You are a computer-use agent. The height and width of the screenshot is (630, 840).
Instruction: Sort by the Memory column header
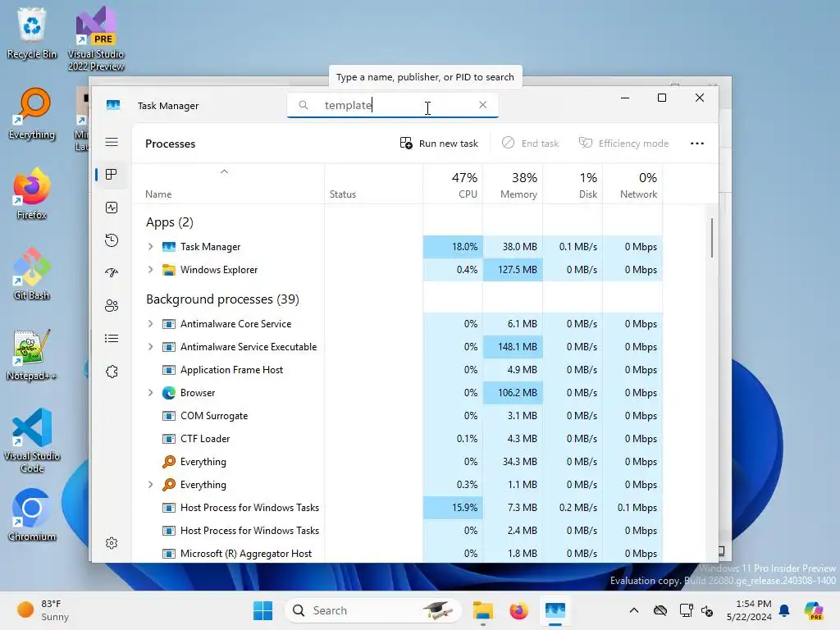tap(513, 184)
